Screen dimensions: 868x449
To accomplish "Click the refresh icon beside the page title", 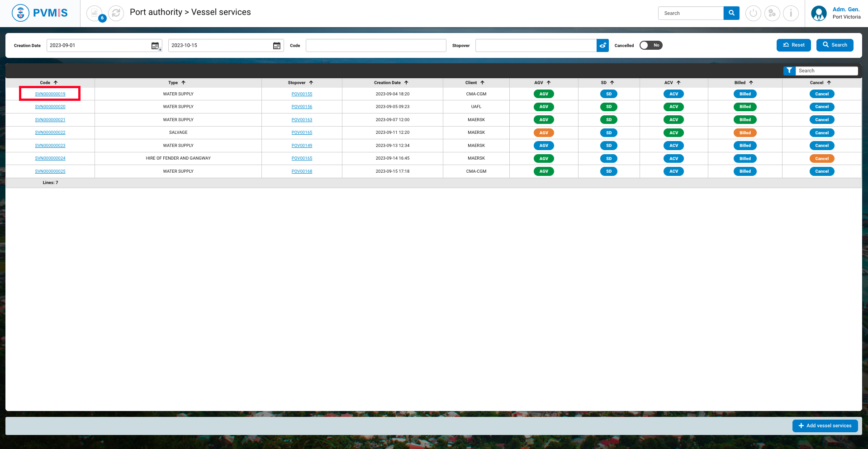I will pyautogui.click(x=116, y=13).
